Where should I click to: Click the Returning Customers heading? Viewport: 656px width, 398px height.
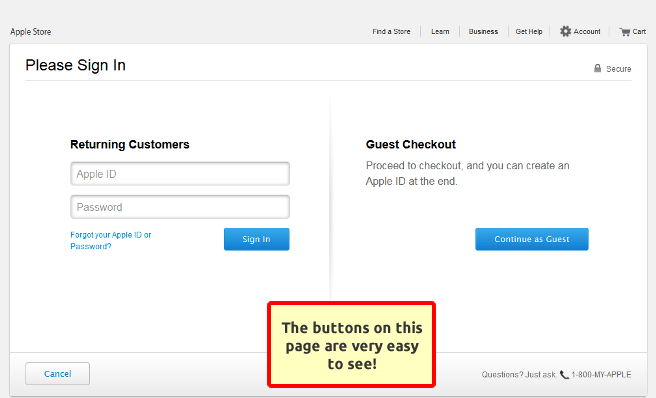point(130,144)
